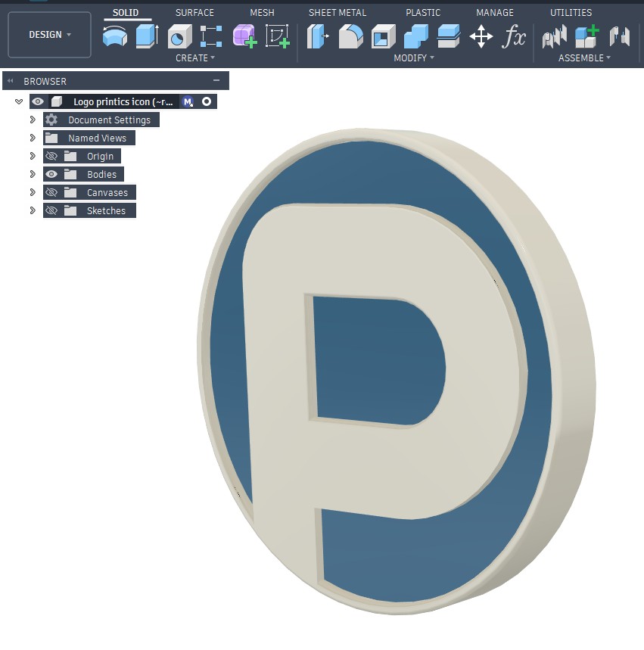644x650 pixels.
Task: Expand the Document Settings node
Action: pos(33,120)
